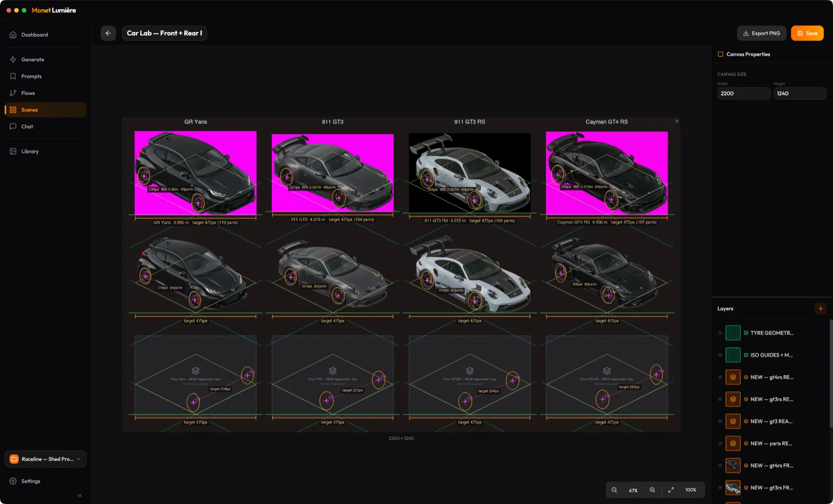Open the Dashboard page
This screenshot has height=504, width=833.
[46, 35]
